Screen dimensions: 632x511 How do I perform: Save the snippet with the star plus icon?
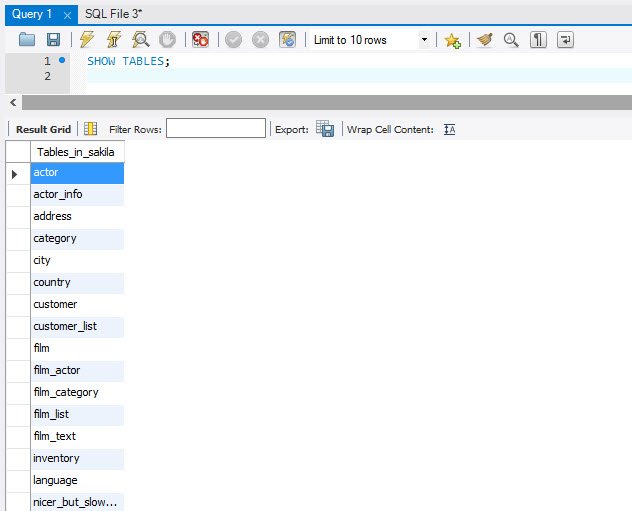[452, 40]
